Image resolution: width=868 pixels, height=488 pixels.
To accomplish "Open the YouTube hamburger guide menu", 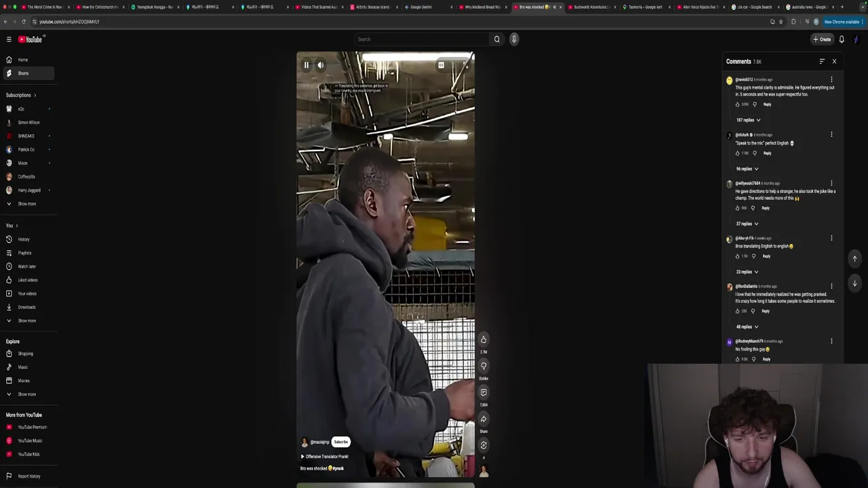I will point(9,39).
